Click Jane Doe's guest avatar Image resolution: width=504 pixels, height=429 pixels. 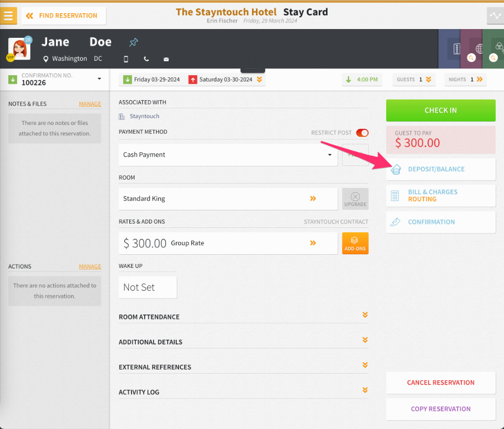click(19, 49)
